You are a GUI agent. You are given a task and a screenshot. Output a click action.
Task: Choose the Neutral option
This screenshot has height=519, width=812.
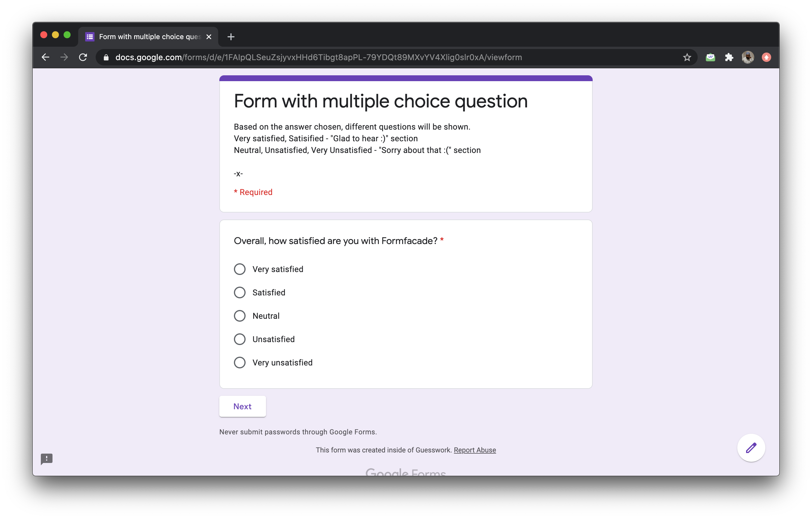point(240,316)
